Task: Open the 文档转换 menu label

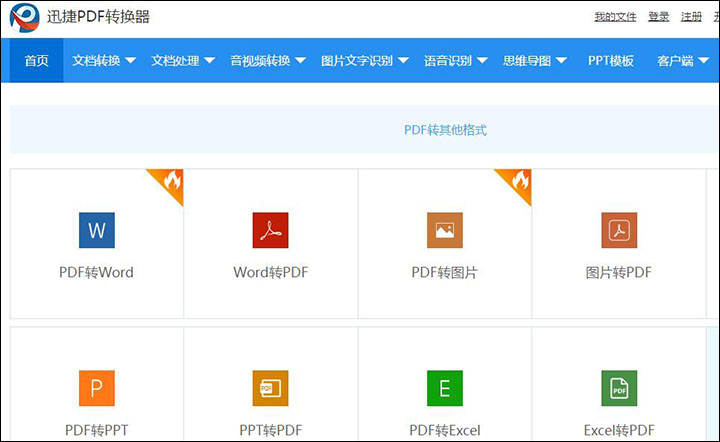Action: [96, 61]
